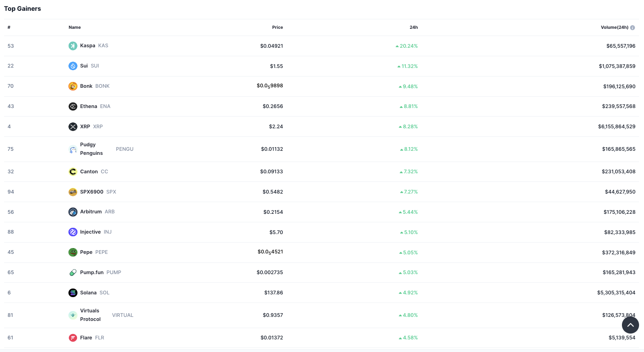Click the Bonk dog logo icon
The width and height of the screenshot is (644, 352).
[x=73, y=86]
